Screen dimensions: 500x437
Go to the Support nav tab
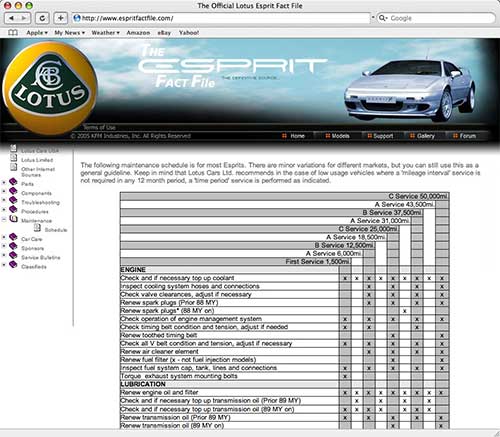(x=380, y=136)
